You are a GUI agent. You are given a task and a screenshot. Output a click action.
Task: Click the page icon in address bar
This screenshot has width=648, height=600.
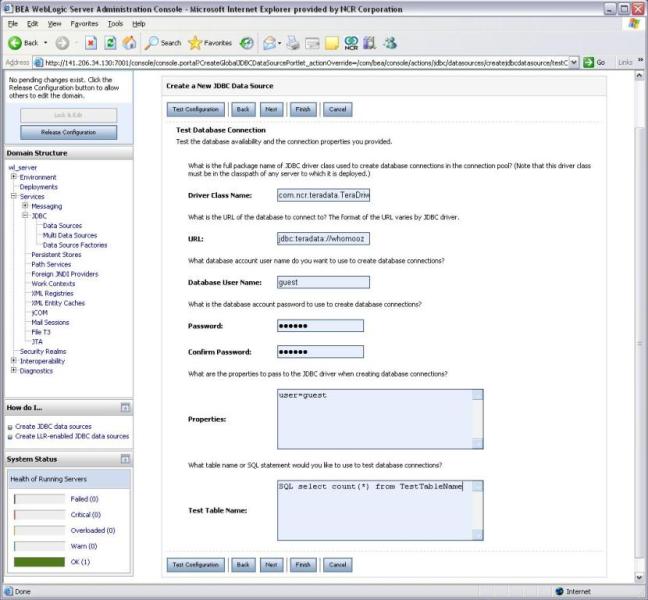tap(38, 62)
